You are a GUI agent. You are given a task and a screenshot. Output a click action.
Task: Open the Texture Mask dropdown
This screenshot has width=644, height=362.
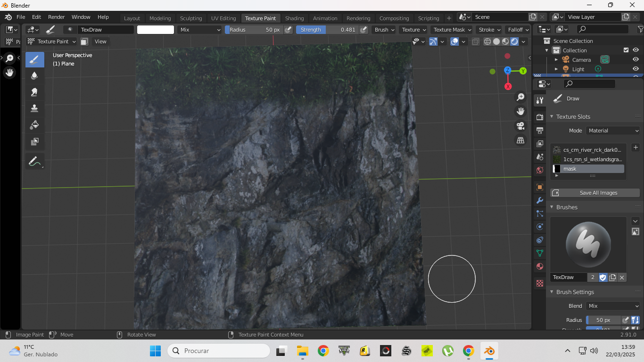click(453, 30)
